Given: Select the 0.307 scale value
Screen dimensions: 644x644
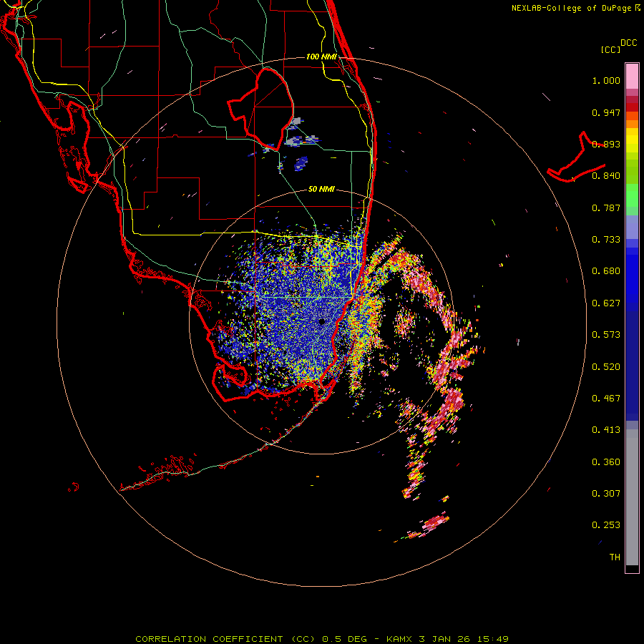Looking at the screenshot, I should coord(606,494).
